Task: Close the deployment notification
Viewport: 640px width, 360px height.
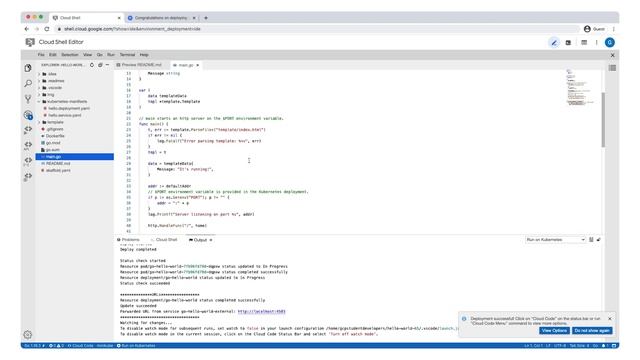Action: coord(610,319)
